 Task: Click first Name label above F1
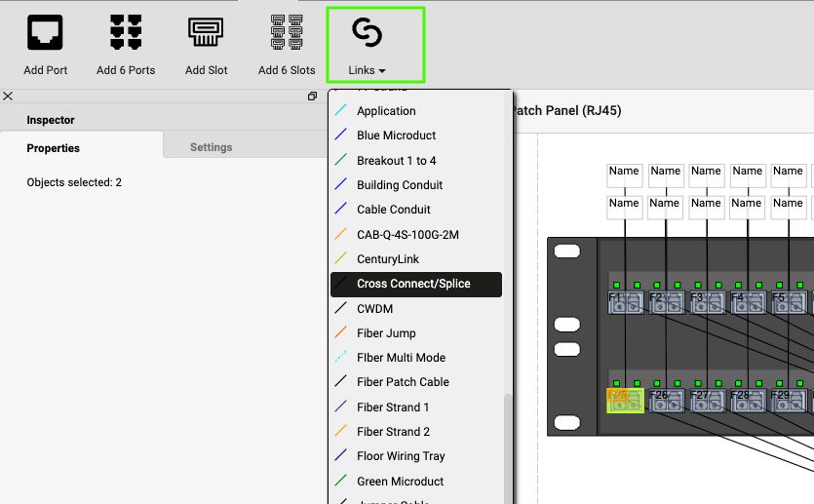(624, 172)
